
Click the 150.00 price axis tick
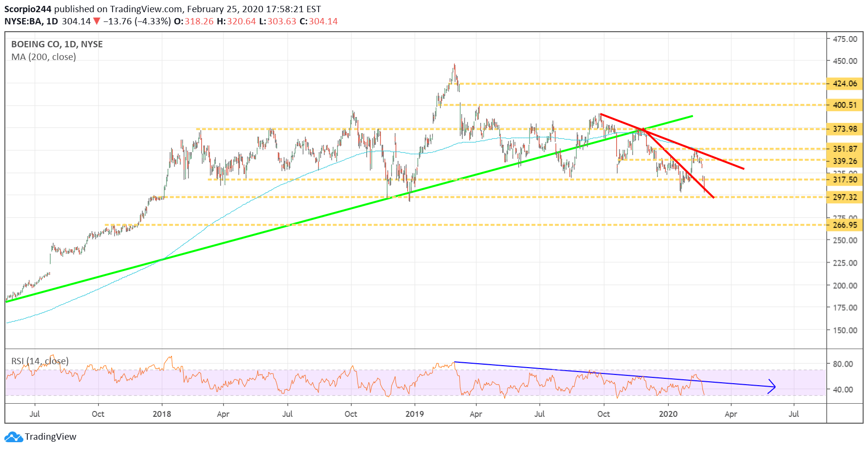click(845, 330)
